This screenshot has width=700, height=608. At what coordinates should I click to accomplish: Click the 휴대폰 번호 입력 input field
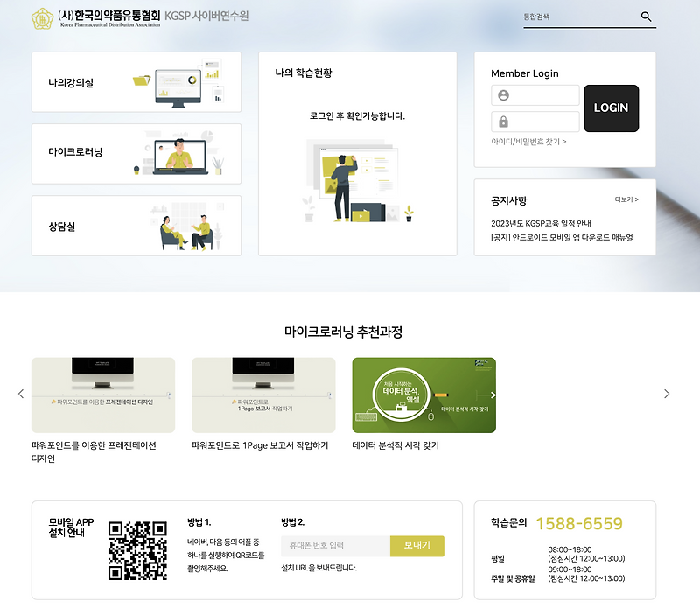[x=337, y=545]
